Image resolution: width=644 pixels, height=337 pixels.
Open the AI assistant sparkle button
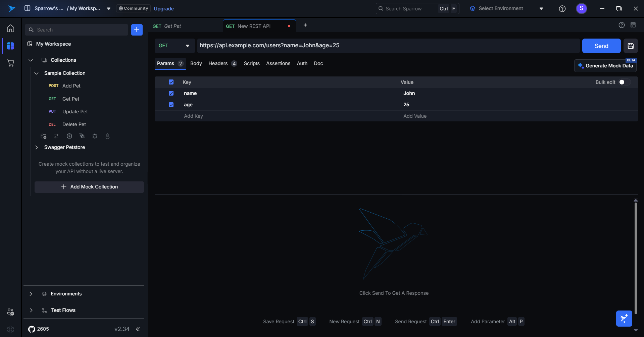coord(624,318)
